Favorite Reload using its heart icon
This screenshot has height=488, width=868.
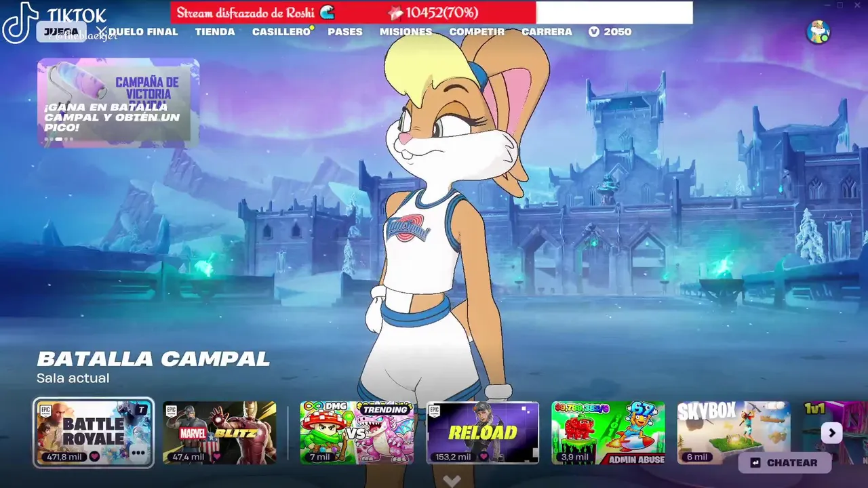pos(484,457)
